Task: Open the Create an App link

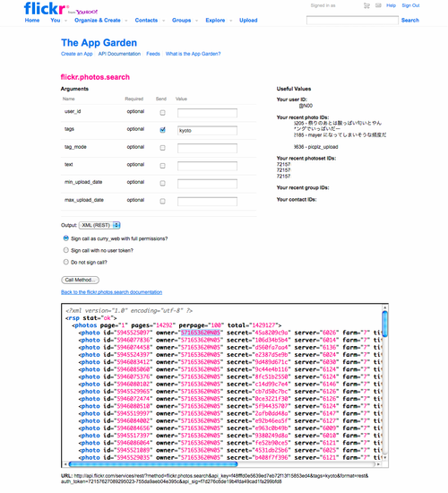Action: (x=77, y=54)
